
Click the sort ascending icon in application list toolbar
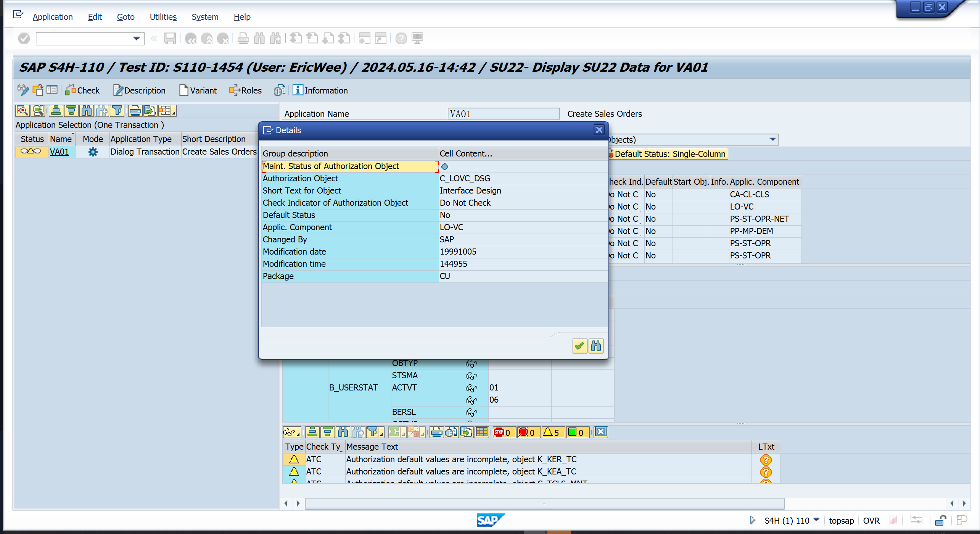[56, 111]
